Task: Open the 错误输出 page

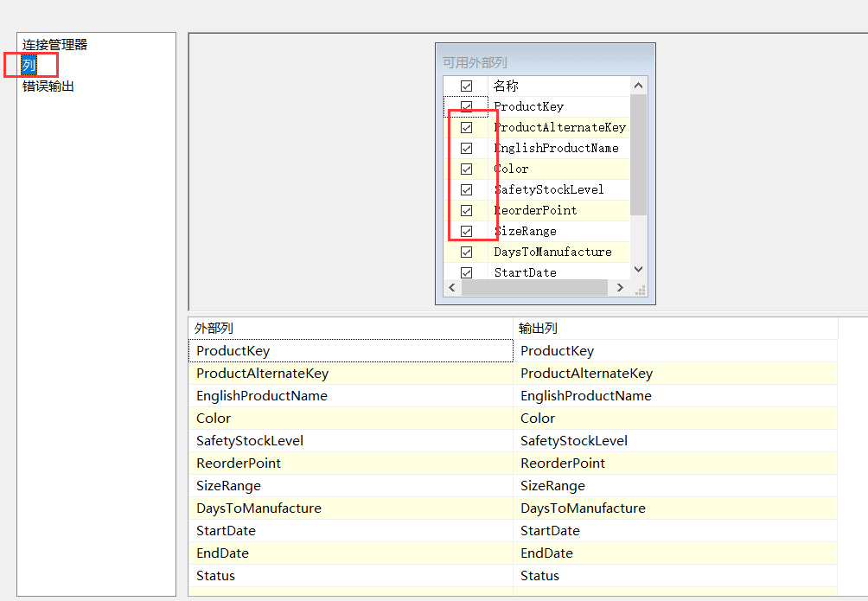Action: [x=48, y=86]
